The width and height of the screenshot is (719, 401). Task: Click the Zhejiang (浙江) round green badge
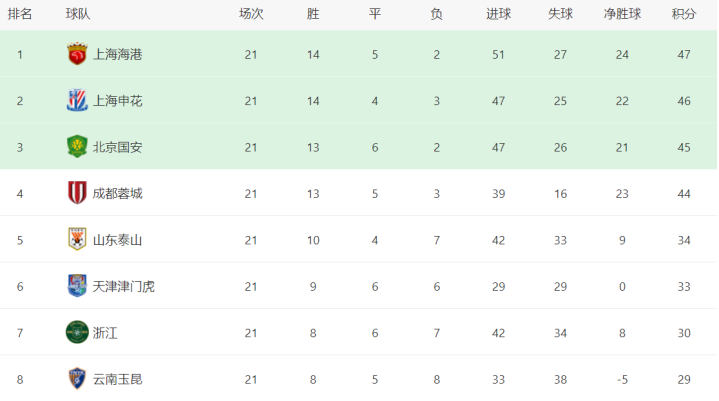[77, 332]
